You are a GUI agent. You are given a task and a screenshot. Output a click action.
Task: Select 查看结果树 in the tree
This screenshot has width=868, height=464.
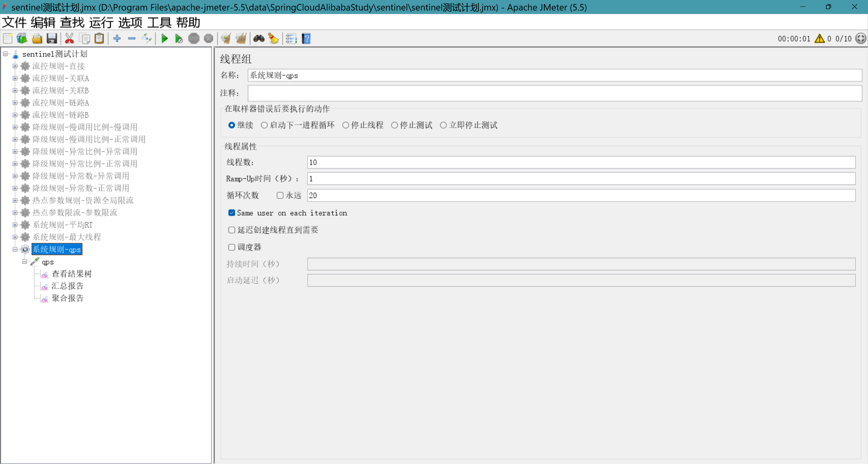[x=72, y=274]
